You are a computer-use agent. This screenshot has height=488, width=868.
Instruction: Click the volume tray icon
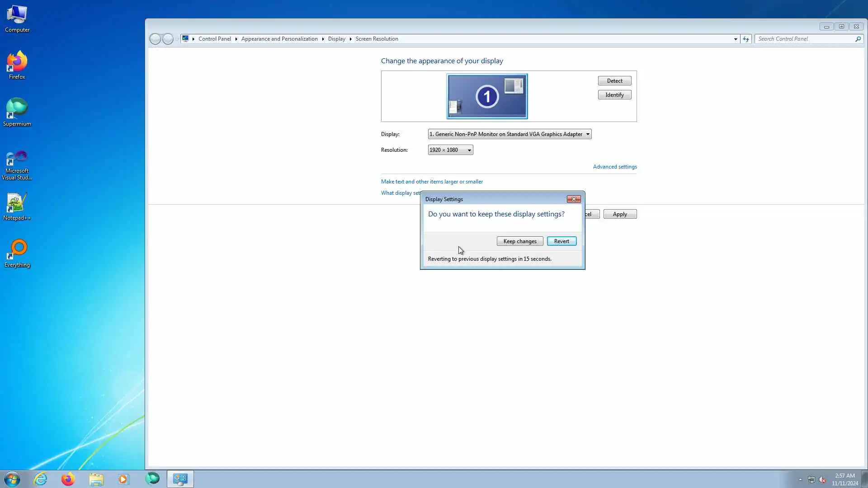coord(822,480)
